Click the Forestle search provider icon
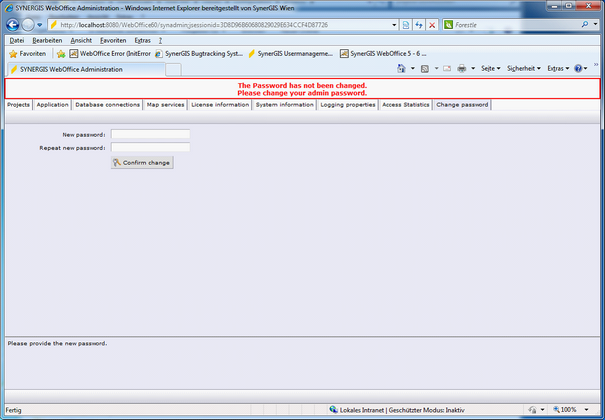 pos(448,25)
